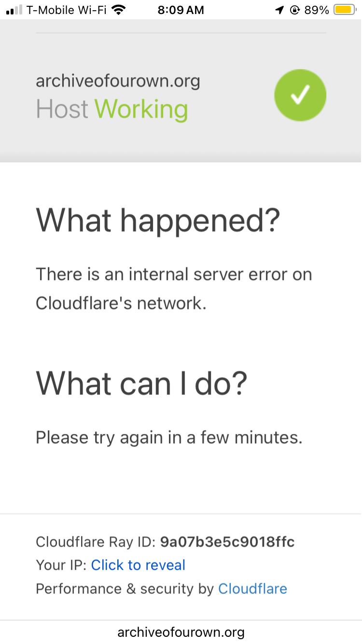
Task: Tap the "What happened?" heading
Action: (158, 220)
